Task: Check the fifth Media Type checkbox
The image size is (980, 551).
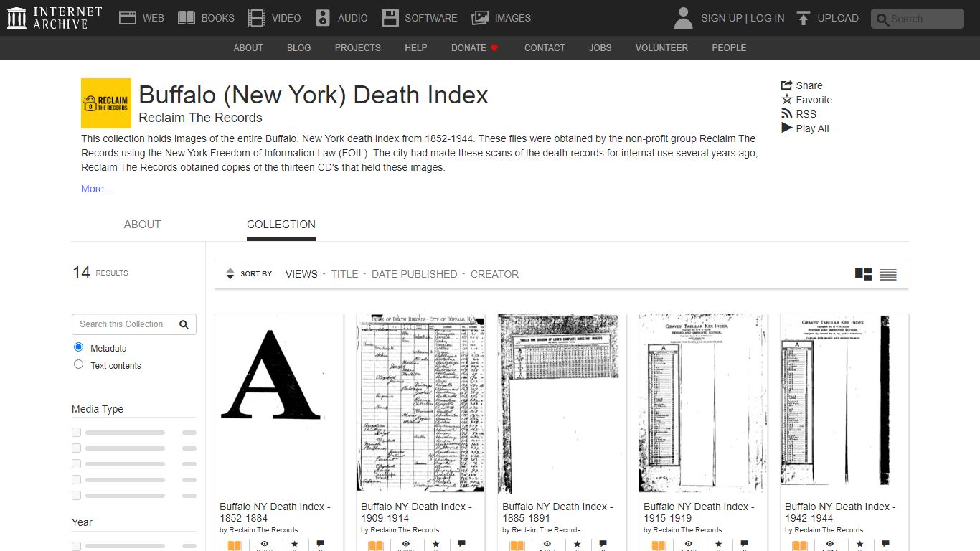Action: point(77,496)
